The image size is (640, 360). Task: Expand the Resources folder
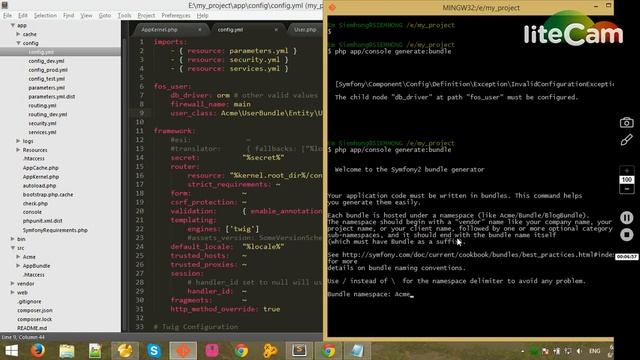(18, 150)
